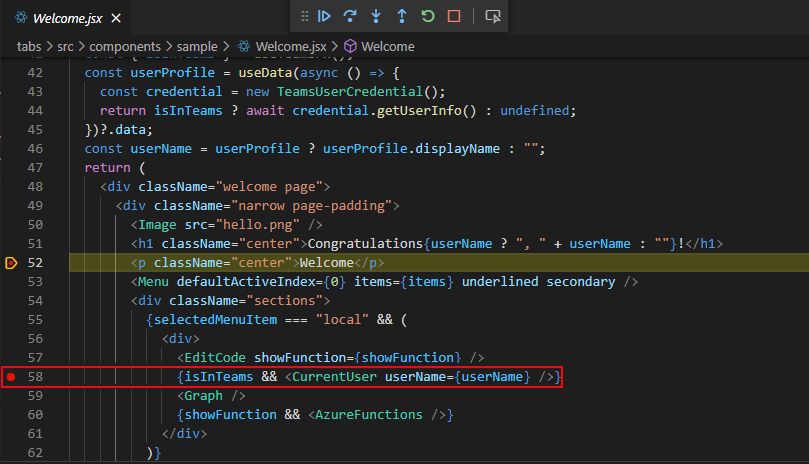This screenshot has height=464, width=809.
Task: Stop debugging with the red square
Action: point(454,16)
